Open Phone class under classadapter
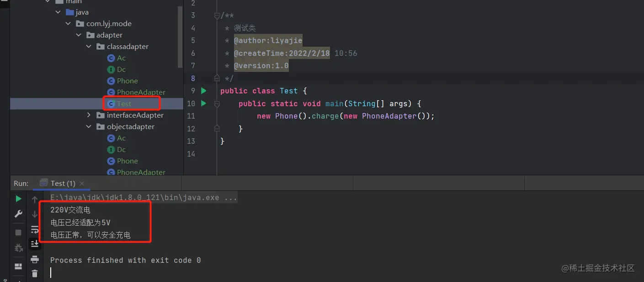 click(128, 81)
